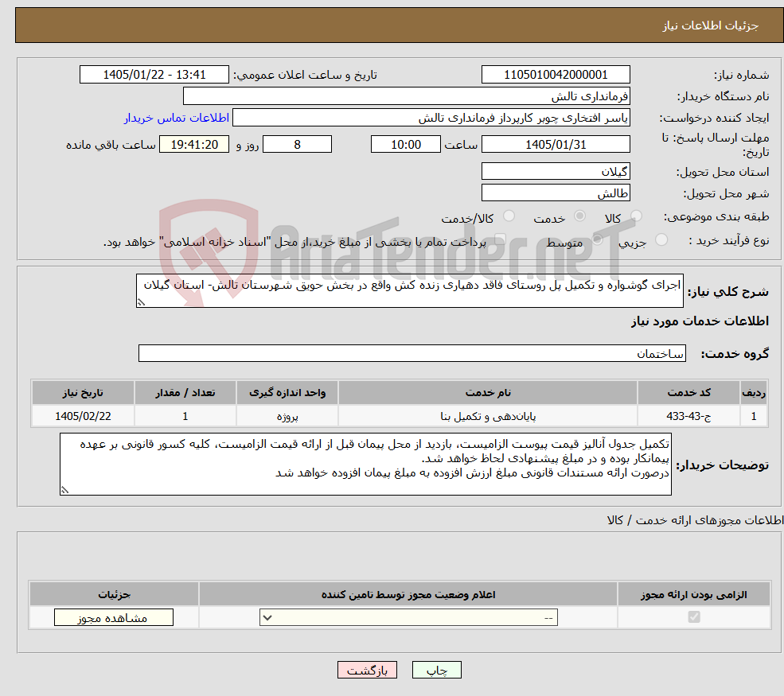784x696 pixels.
Task: Click the اطلاعات خدمات مورد نیاز heading
Action: tap(700, 321)
